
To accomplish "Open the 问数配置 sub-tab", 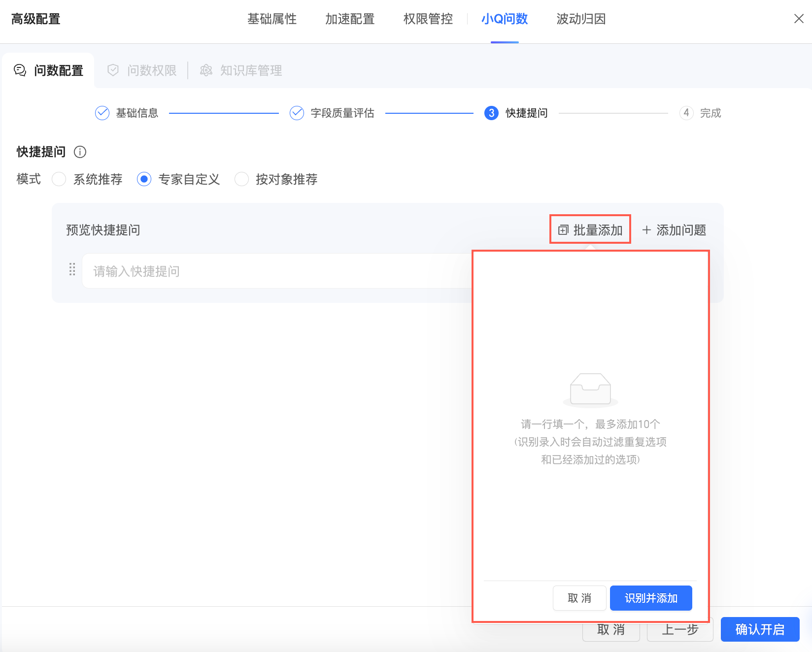I will click(48, 70).
